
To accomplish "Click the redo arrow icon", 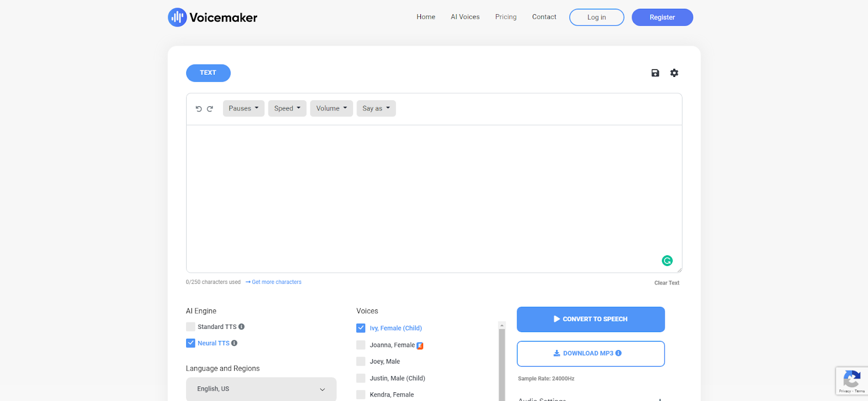I will (210, 109).
